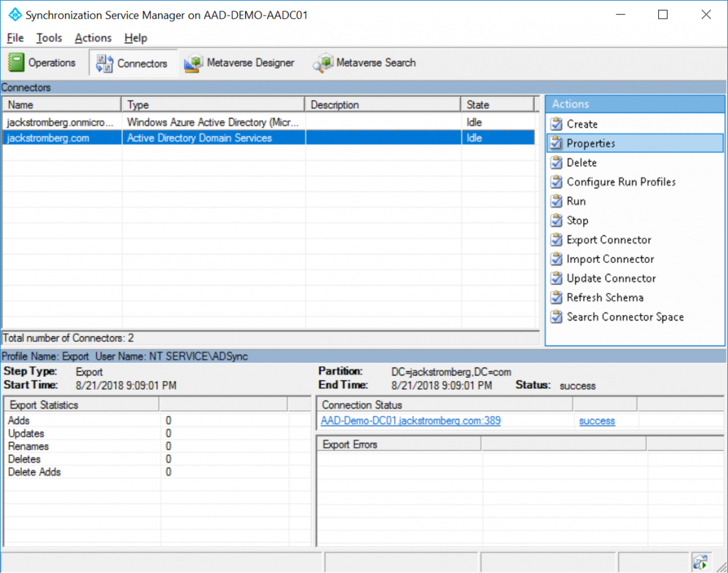
Task: Click the Create action icon
Action: click(556, 124)
